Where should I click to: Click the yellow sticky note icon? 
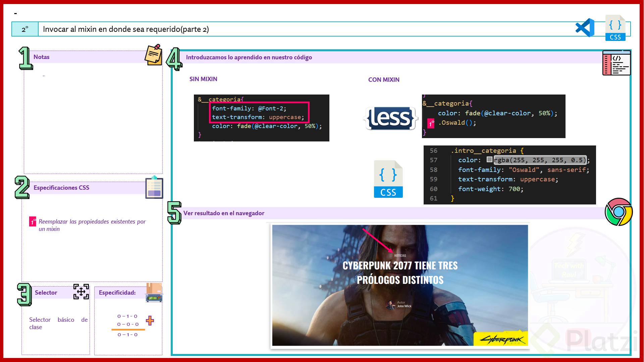click(x=154, y=55)
